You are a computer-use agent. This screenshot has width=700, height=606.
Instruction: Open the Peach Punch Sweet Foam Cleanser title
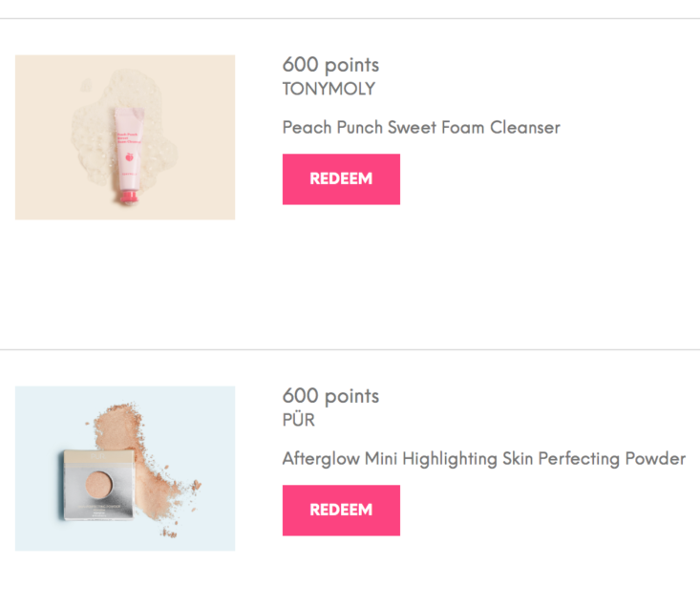[x=421, y=128]
